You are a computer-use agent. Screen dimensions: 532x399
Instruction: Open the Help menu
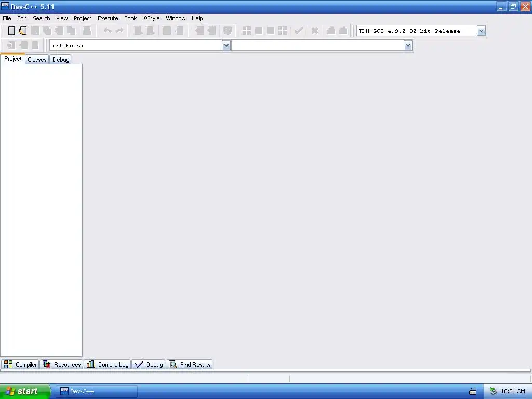[x=197, y=18]
